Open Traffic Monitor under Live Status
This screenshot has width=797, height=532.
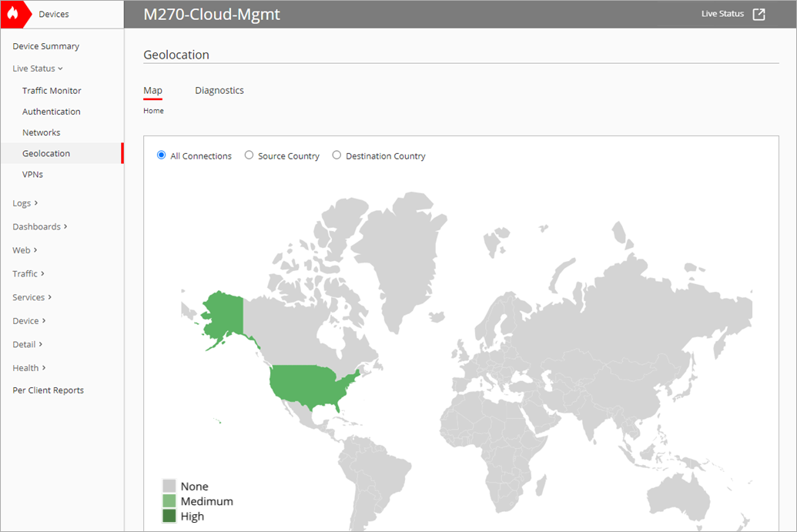pos(50,90)
